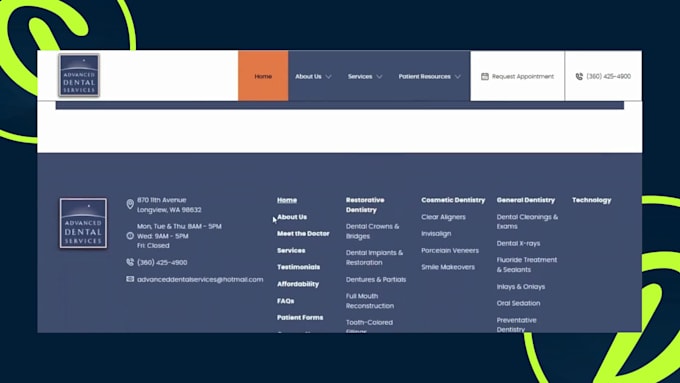680x383 pixels.
Task: Visit the Testimonials page link
Action: coord(298,267)
